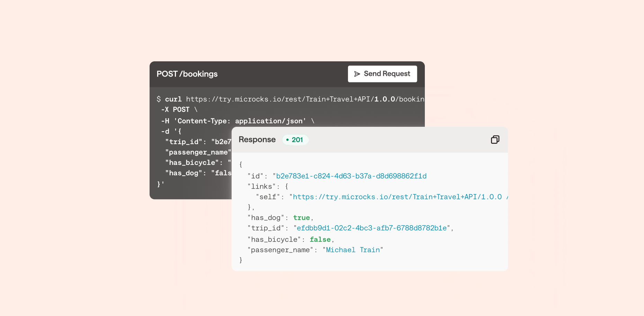This screenshot has width=644, height=316.
Task: Click the booking id "b2e783e1" link
Action: [351, 176]
